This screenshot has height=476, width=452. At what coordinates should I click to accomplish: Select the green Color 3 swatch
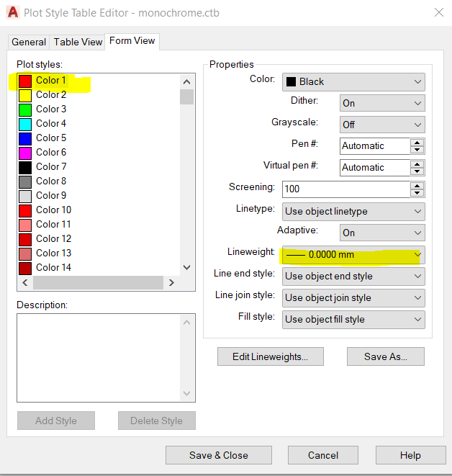pyautogui.click(x=25, y=110)
